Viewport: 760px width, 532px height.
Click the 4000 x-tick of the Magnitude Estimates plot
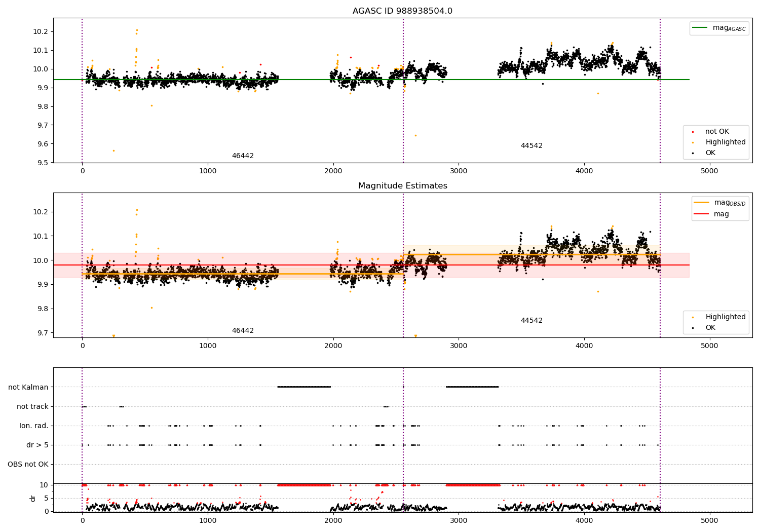pos(584,346)
